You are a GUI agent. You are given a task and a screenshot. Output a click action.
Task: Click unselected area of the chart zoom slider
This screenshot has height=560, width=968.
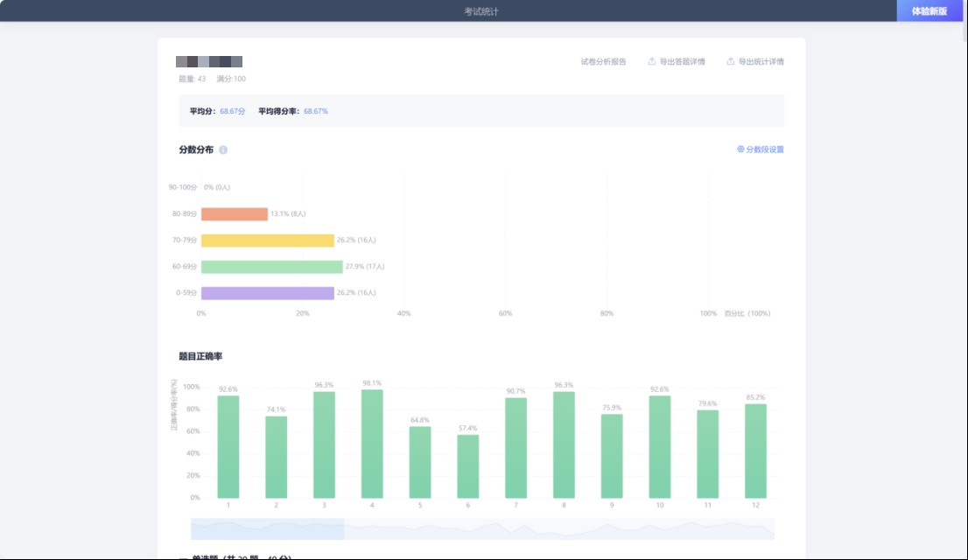[x=560, y=529]
